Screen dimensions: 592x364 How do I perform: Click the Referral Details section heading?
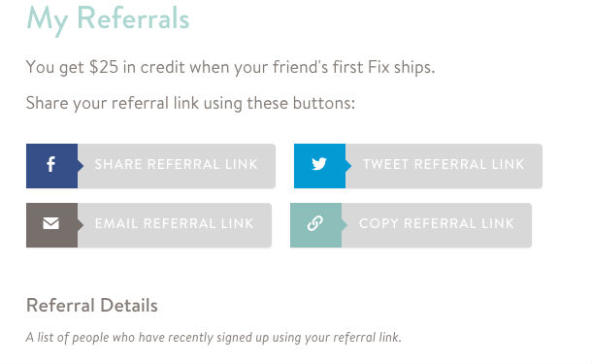(92, 305)
